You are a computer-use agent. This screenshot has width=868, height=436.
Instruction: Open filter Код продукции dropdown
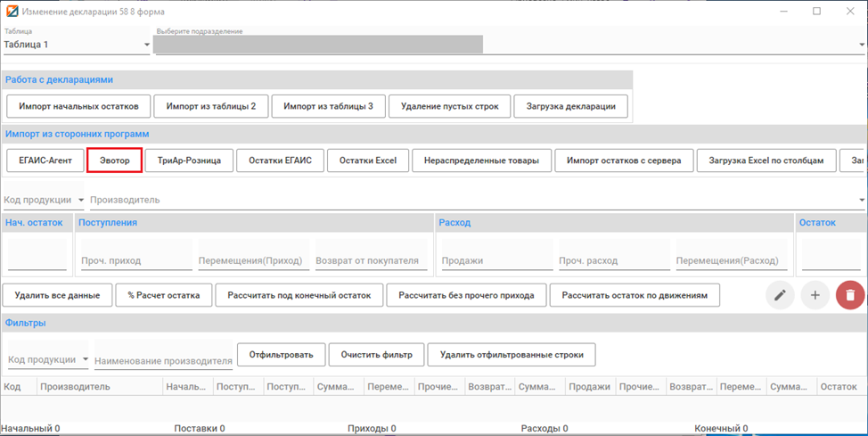point(86,359)
